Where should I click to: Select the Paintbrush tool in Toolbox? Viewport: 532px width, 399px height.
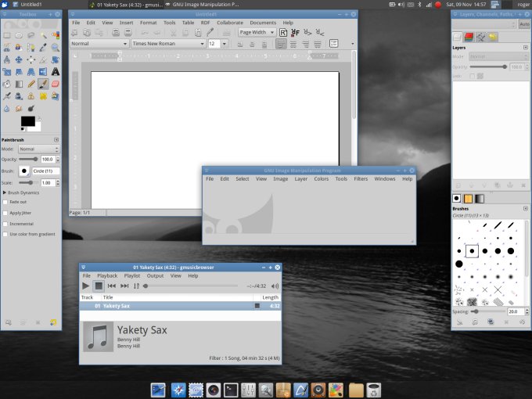click(x=43, y=84)
